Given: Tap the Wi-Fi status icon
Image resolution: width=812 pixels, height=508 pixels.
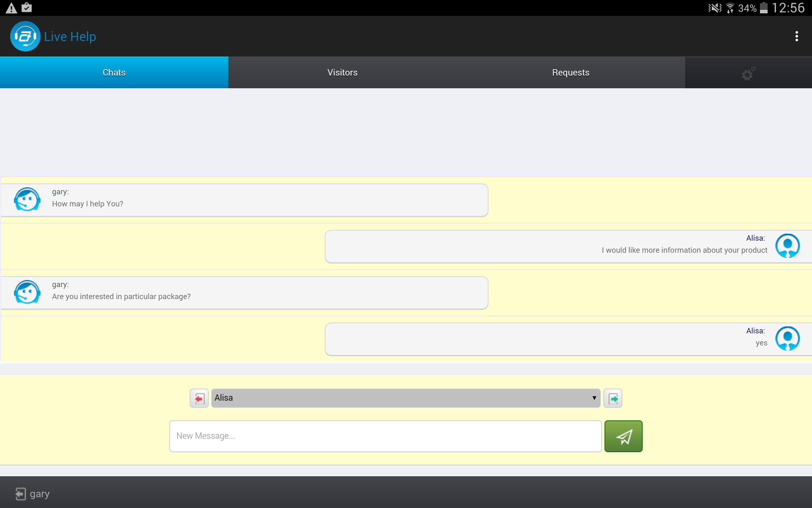Looking at the screenshot, I should click(730, 8).
